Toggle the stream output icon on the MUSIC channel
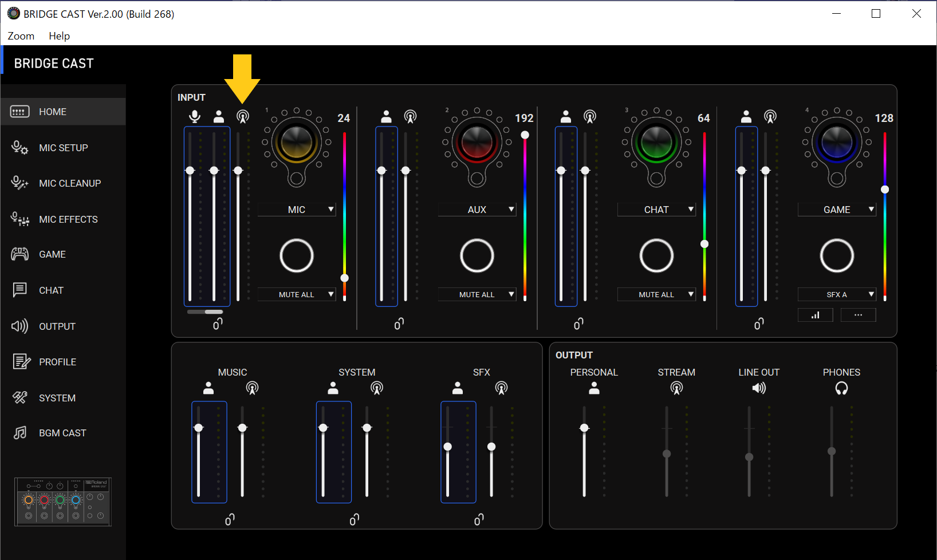The image size is (937, 560). pos(252,388)
